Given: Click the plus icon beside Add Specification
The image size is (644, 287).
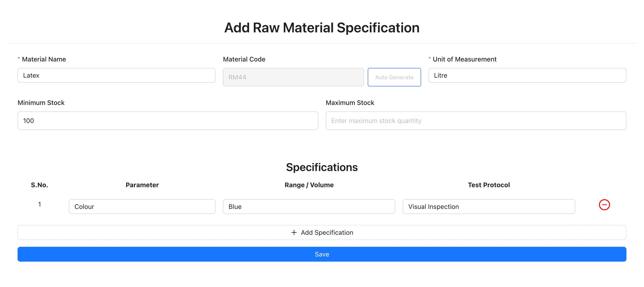Looking at the screenshot, I should [x=294, y=232].
